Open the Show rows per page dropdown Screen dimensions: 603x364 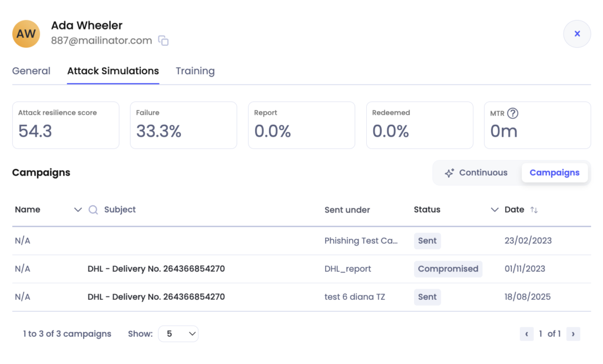(x=178, y=334)
